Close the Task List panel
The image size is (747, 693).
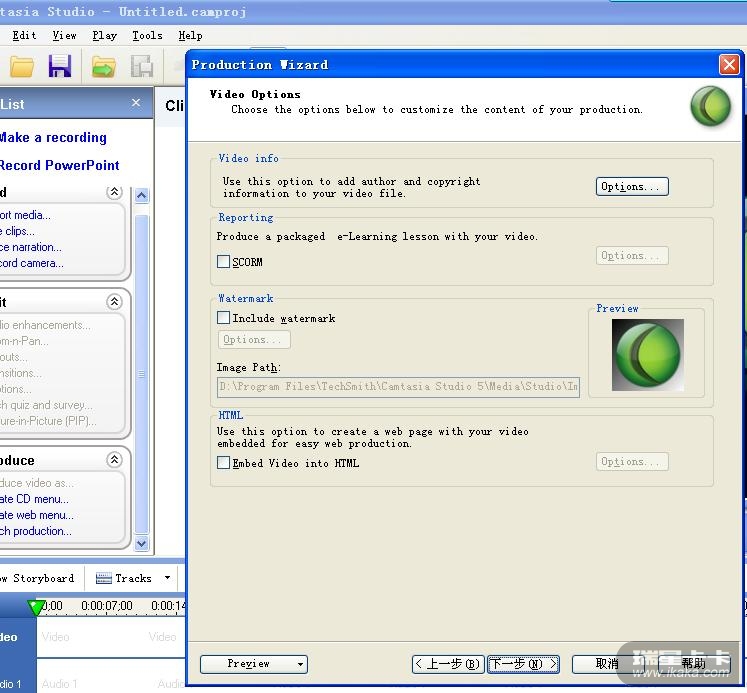(x=136, y=103)
